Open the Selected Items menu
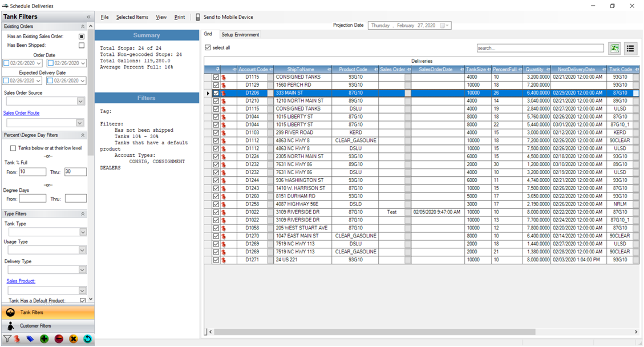644x347 pixels. click(132, 17)
